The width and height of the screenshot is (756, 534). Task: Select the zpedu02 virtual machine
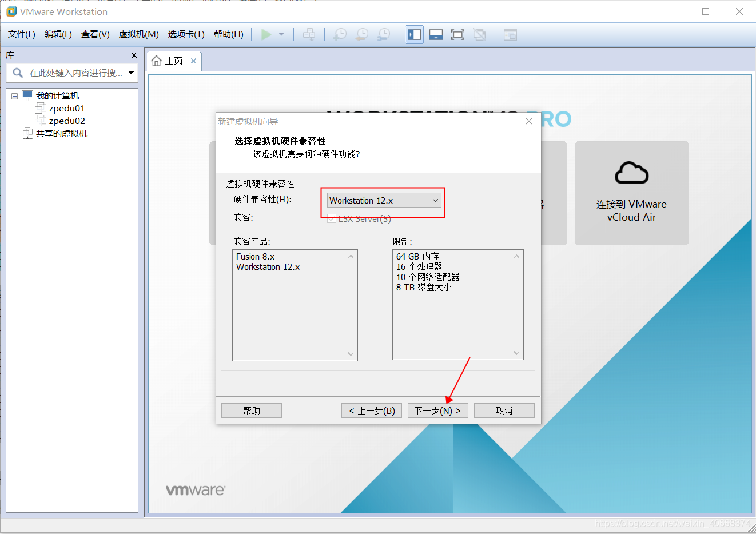[67, 121]
